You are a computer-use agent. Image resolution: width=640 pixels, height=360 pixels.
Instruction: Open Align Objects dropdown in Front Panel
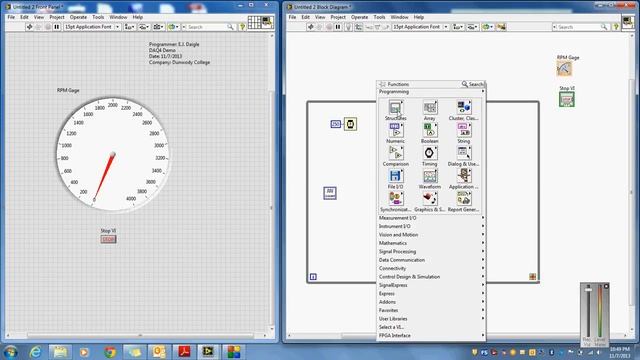click(129, 27)
